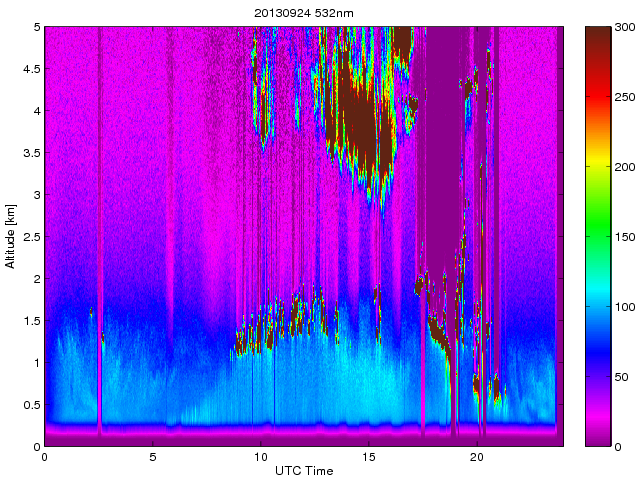Click the 50 label on the colorbar

[x=622, y=377]
